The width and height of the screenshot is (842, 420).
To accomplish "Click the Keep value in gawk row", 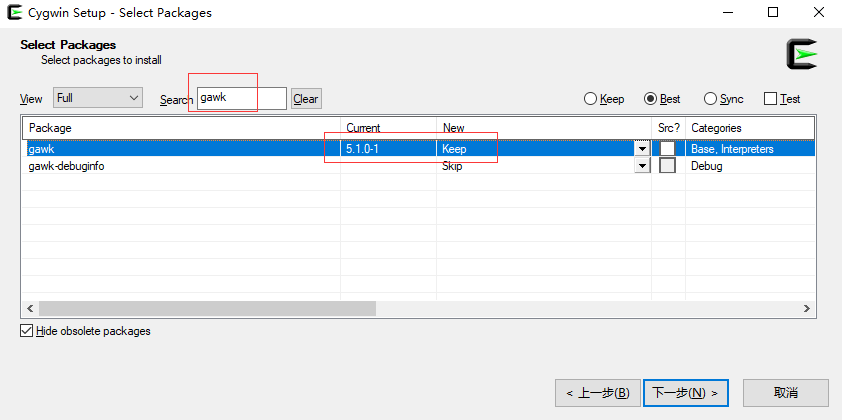I will 454,149.
